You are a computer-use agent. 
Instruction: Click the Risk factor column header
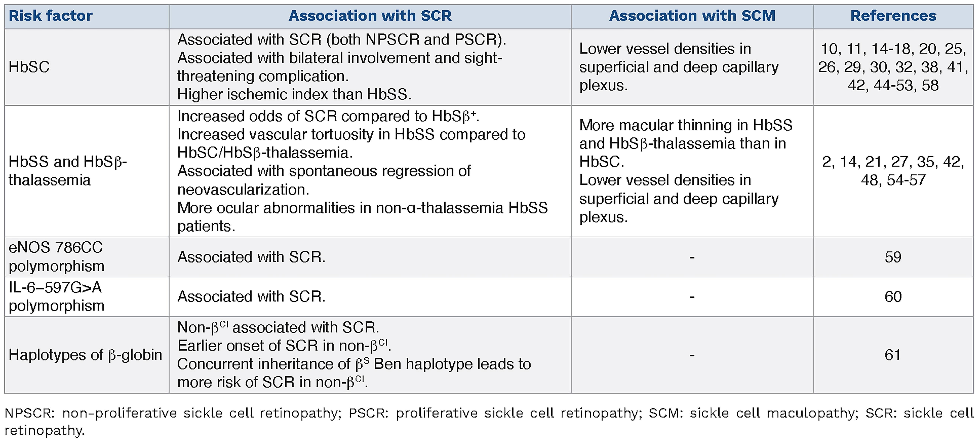(x=51, y=16)
